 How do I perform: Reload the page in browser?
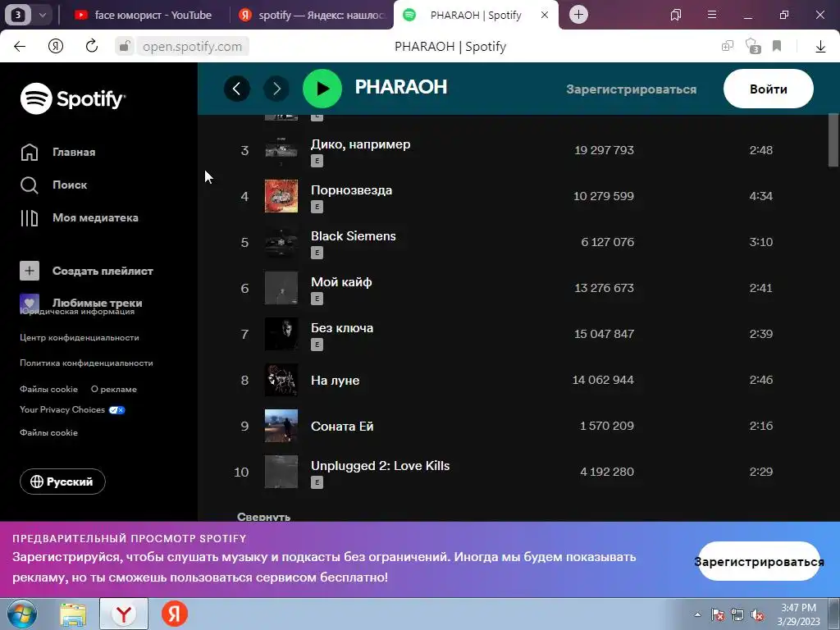click(x=92, y=46)
